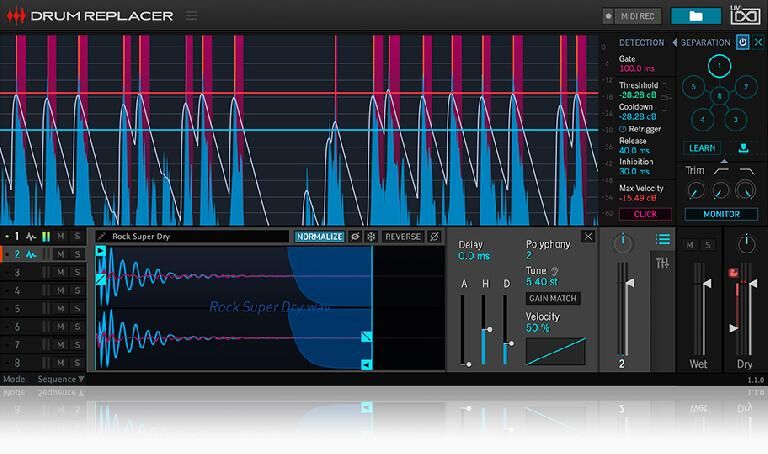Click the MONITOR button
The height and width of the screenshot is (454, 768).
721,214
